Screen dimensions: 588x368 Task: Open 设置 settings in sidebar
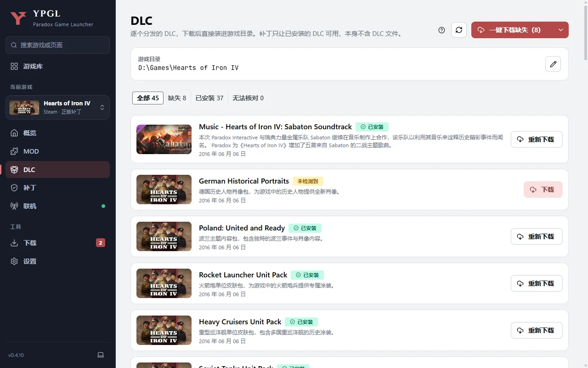[x=57, y=261]
